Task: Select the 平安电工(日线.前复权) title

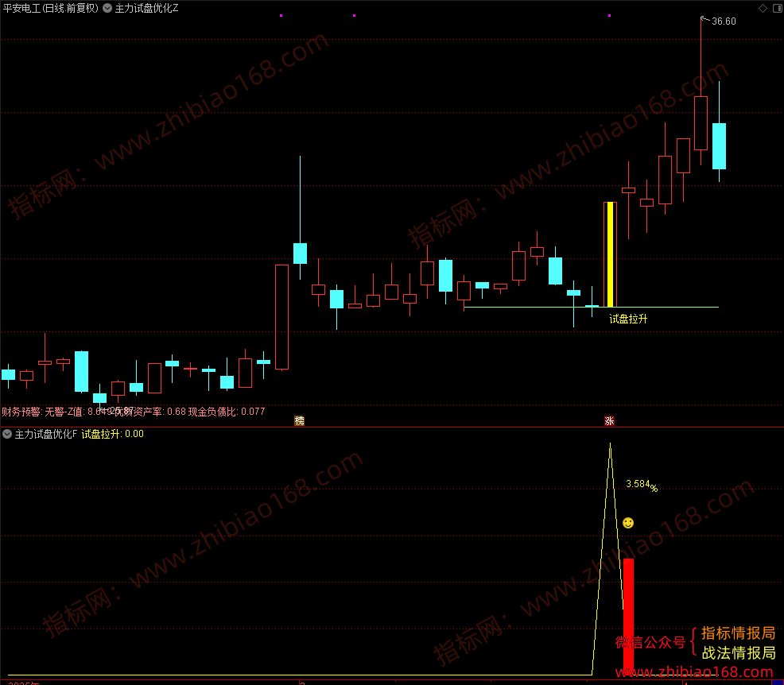Action: pos(51,8)
